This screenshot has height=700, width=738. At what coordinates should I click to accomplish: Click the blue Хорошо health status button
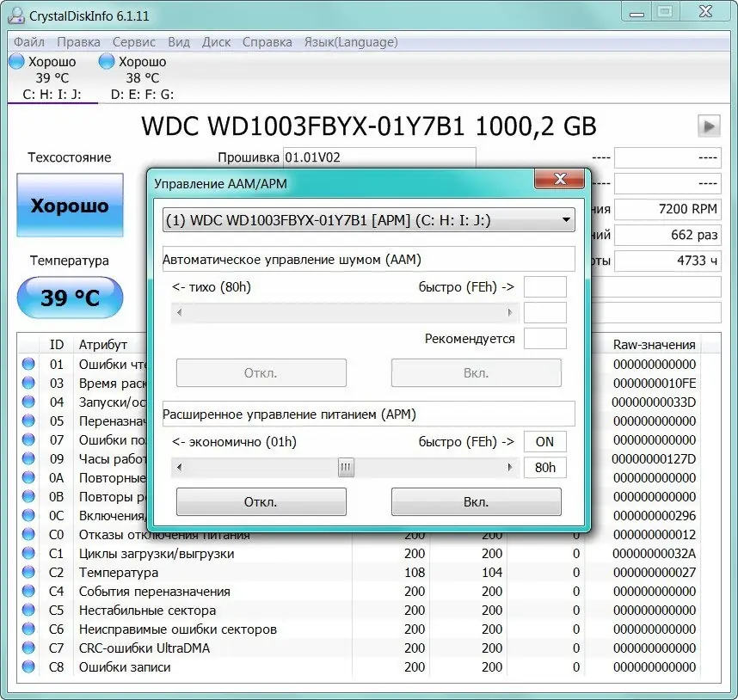coord(71,206)
